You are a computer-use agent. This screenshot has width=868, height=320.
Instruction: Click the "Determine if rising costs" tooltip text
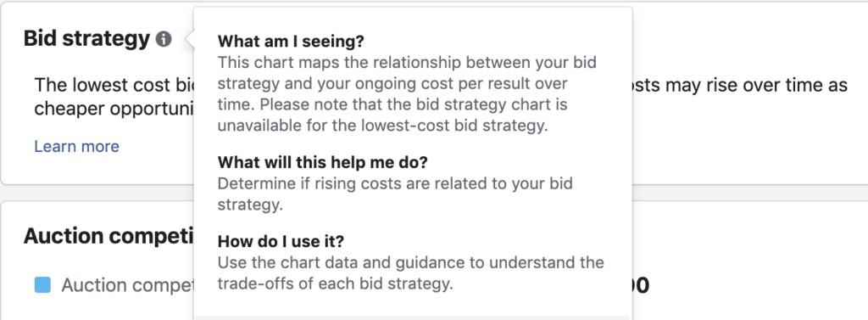click(395, 194)
